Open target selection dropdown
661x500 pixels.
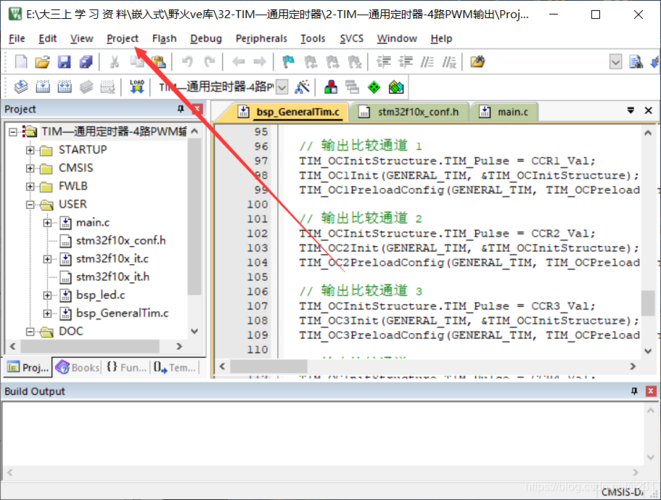(x=282, y=87)
